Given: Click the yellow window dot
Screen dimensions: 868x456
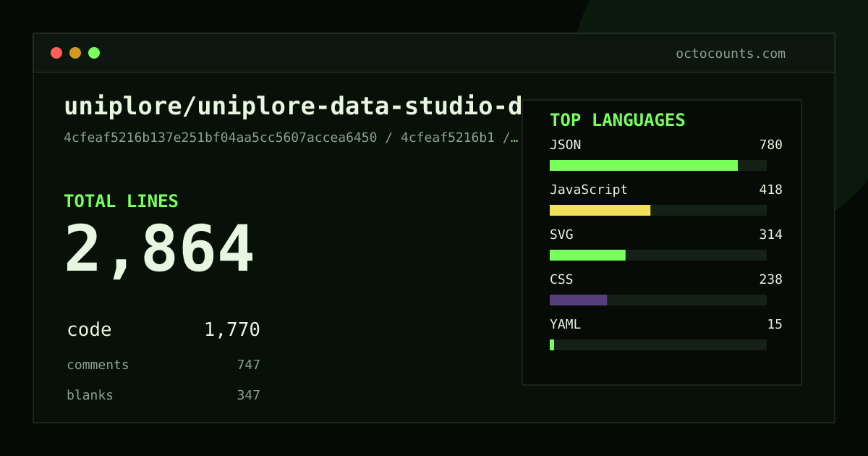Looking at the screenshot, I should 75,53.
